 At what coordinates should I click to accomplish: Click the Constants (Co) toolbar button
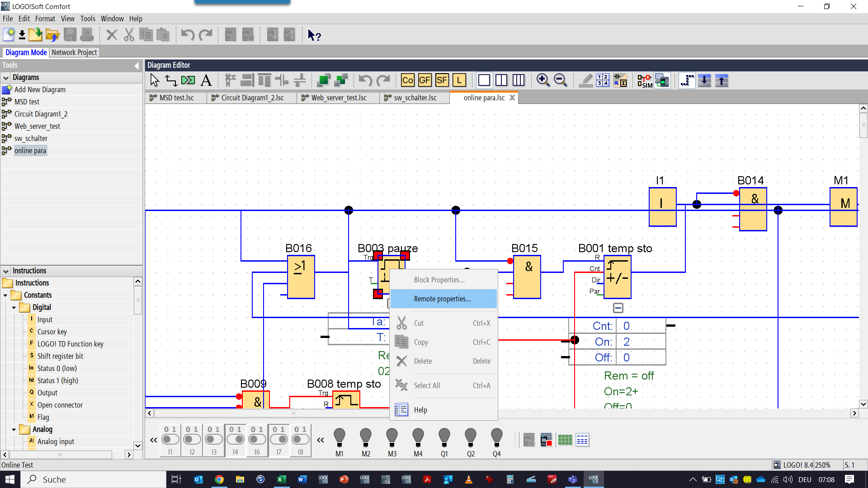tap(407, 80)
